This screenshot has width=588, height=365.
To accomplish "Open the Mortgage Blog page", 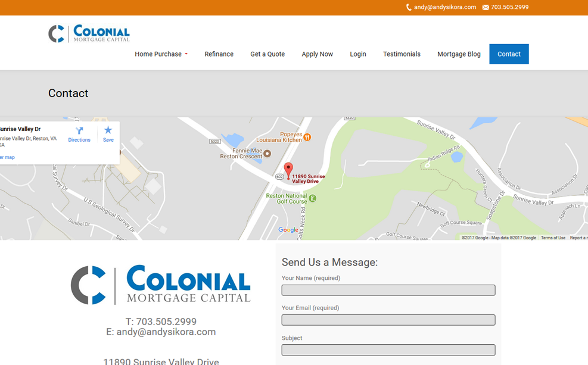I will pos(459,54).
